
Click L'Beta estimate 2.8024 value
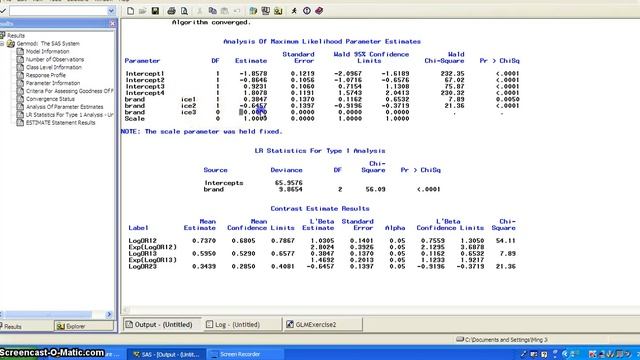(x=322, y=247)
